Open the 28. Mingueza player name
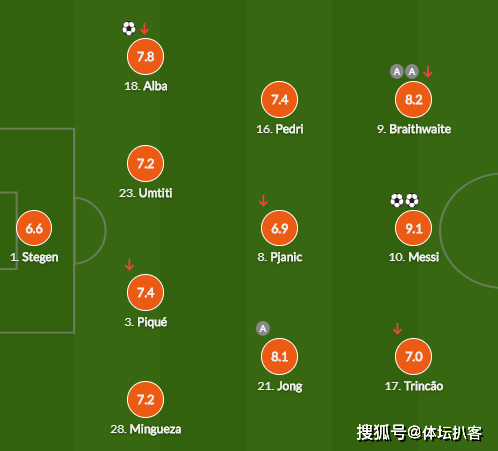This screenshot has height=451, width=498. coord(146,429)
